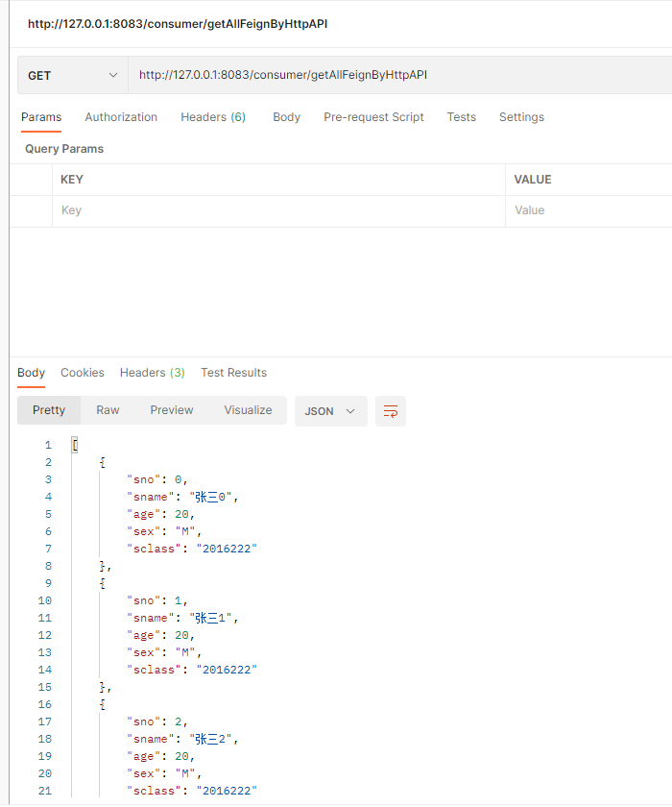Open the Settings tab
The width and height of the screenshot is (672, 807).
click(x=521, y=117)
